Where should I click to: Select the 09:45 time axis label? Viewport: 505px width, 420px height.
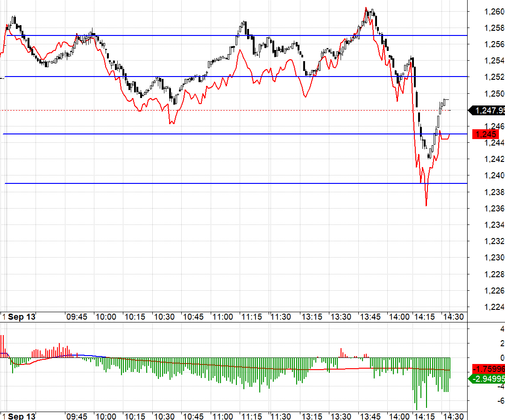point(76,316)
